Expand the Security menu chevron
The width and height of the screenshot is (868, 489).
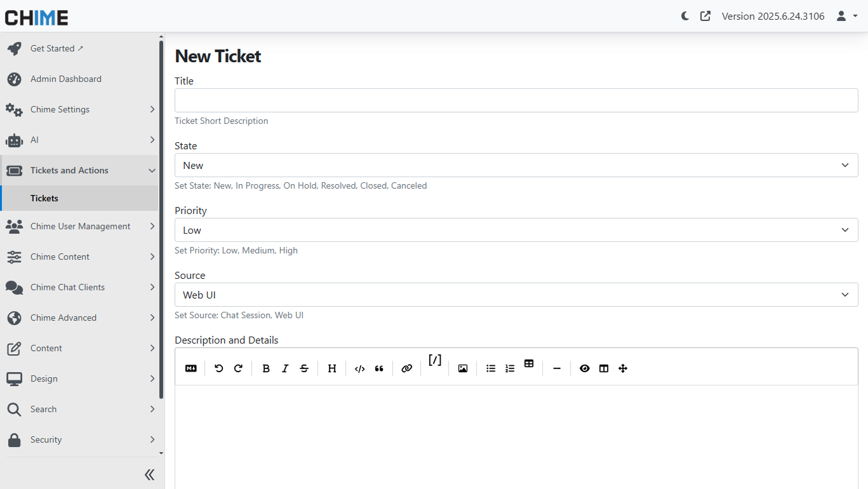152,439
